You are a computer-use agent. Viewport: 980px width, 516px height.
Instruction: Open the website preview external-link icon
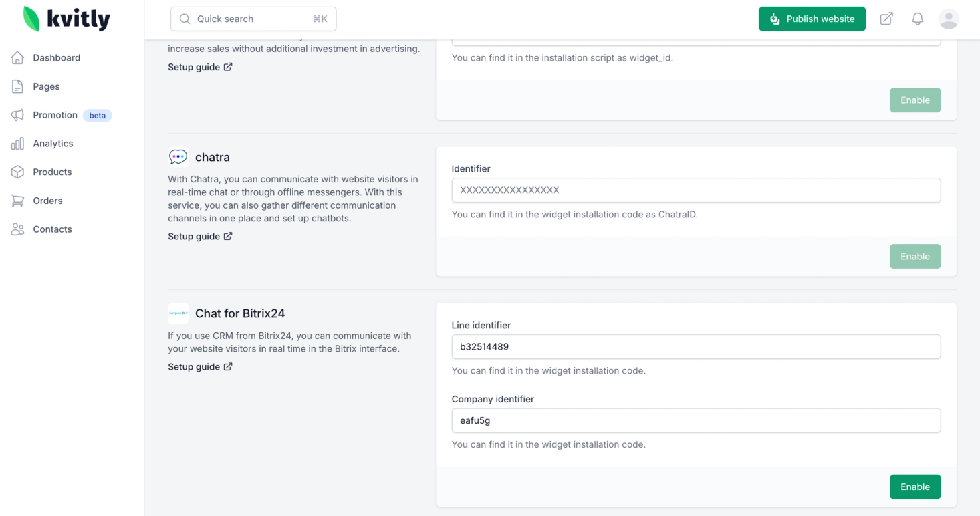[x=886, y=19]
